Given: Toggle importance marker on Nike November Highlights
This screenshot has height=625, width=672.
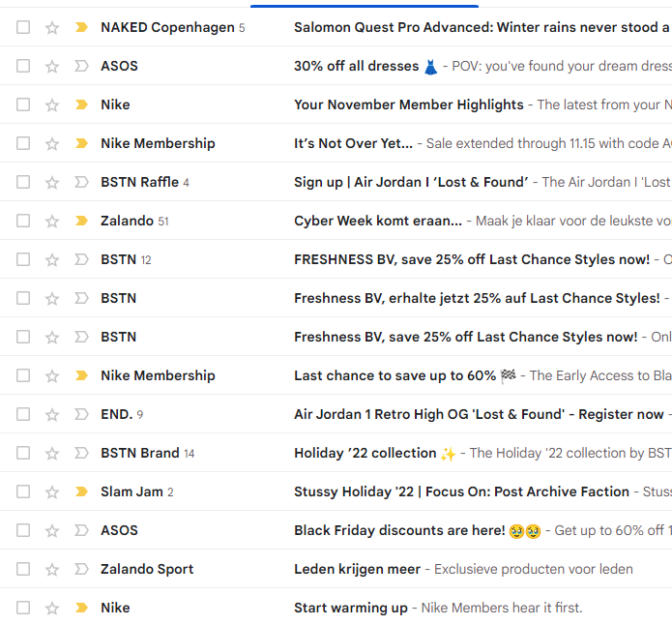Looking at the screenshot, I should [x=81, y=104].
